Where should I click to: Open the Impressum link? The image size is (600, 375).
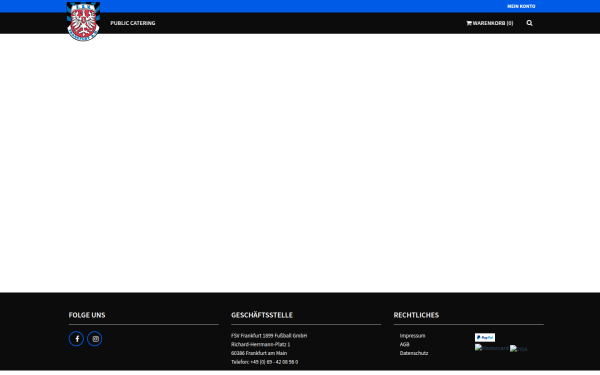412,336
